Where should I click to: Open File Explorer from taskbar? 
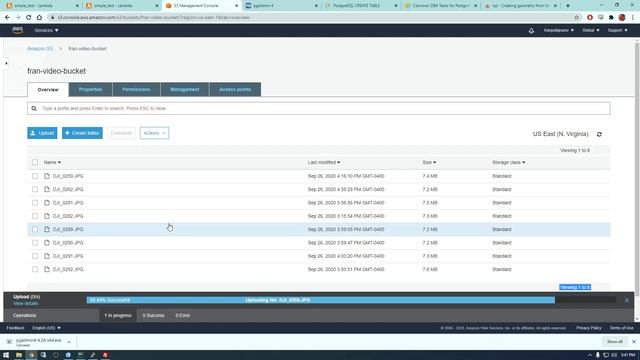coord(19,355)
